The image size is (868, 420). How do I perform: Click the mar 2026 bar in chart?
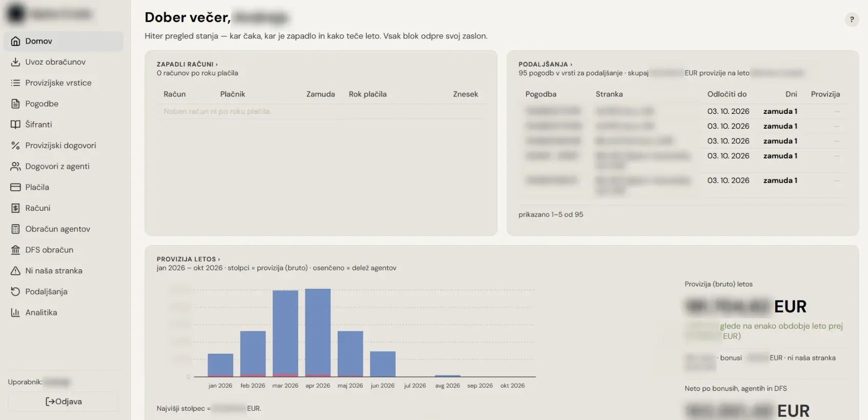click(x=285, y=334)
